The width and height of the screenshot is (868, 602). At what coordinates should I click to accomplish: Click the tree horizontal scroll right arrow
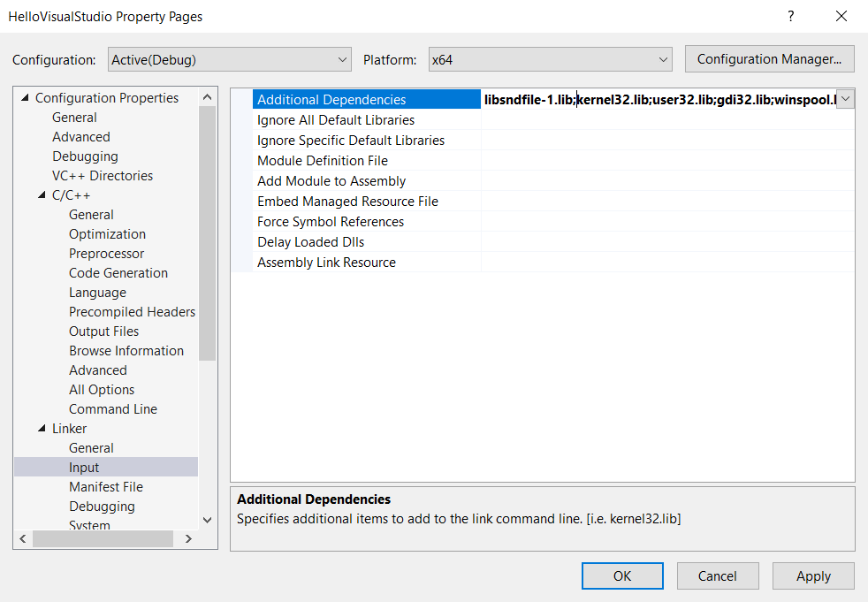tap(188, 539)
